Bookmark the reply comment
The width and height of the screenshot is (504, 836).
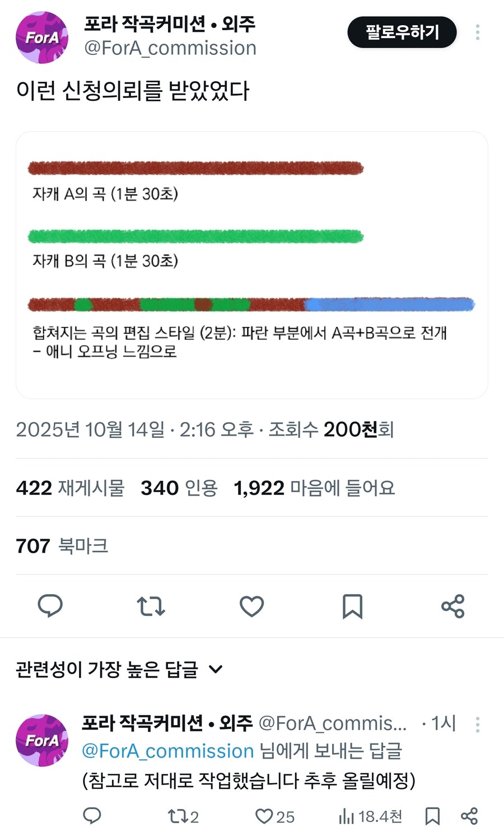[x=432, y=816]
